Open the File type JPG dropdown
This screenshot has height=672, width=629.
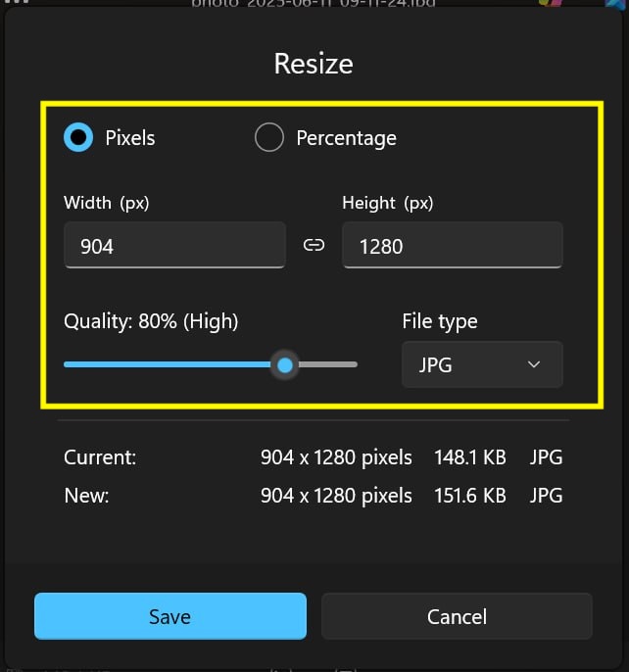click(x=481, y=364)
